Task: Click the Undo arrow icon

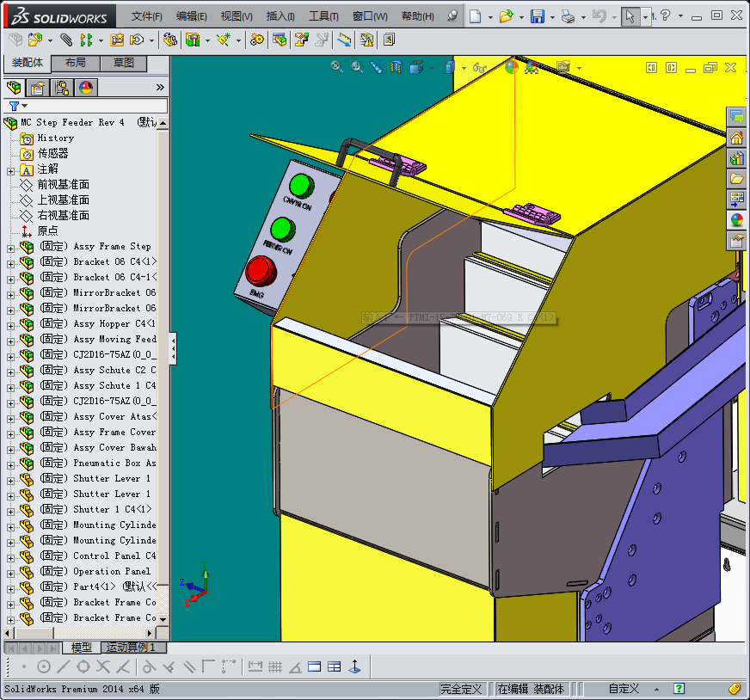Action: click(599, 16)
